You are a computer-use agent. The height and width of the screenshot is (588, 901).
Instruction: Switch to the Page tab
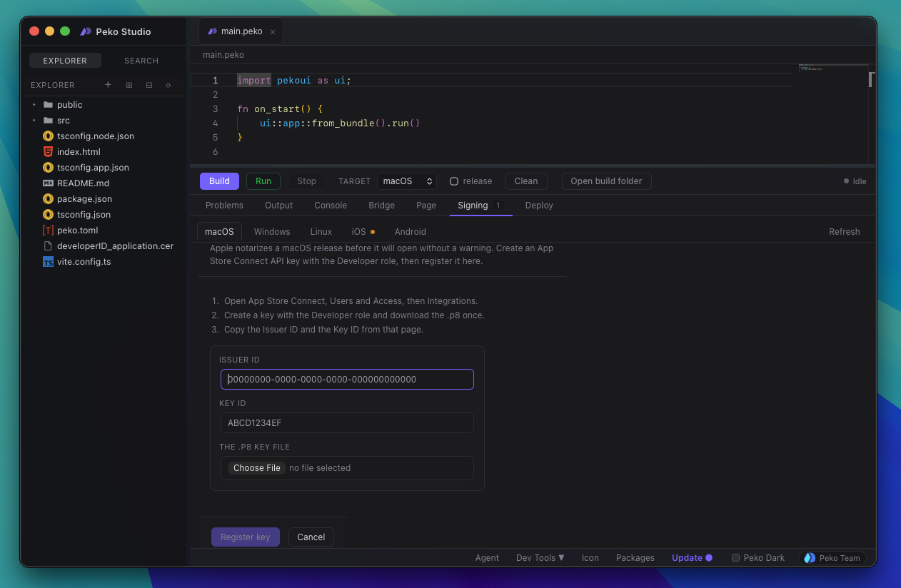click(426, 206)
